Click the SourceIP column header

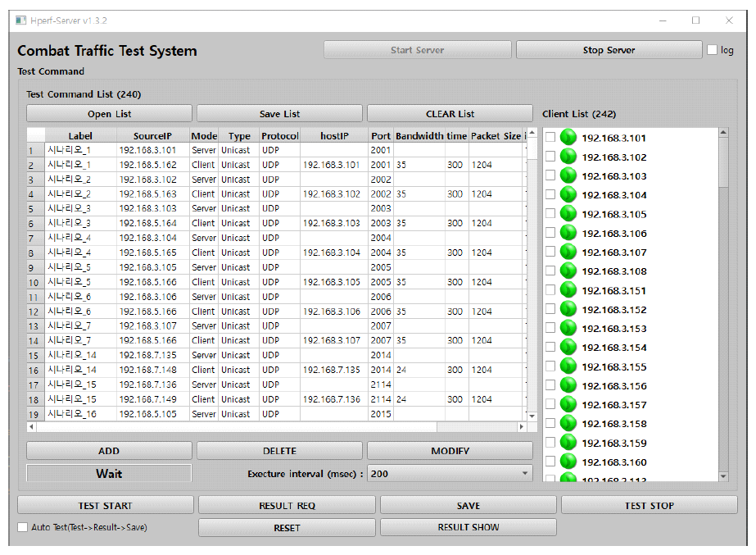tap(153, 135)
